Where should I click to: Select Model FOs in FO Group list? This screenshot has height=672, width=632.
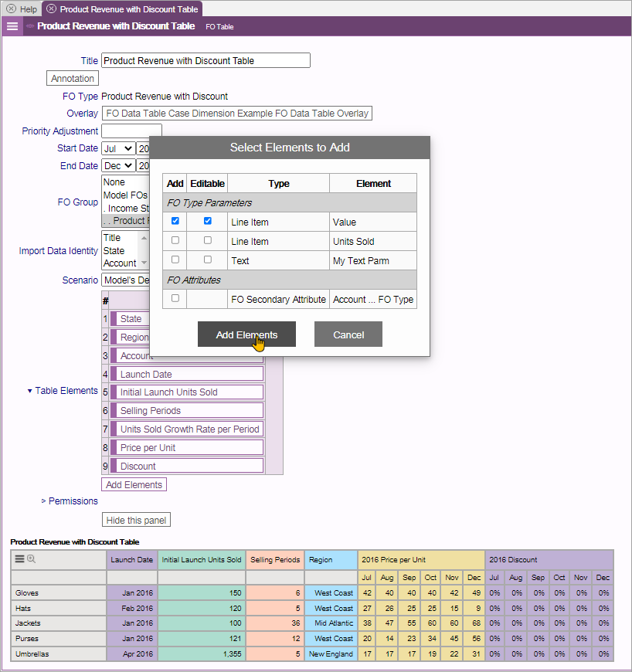click(125, 195)
